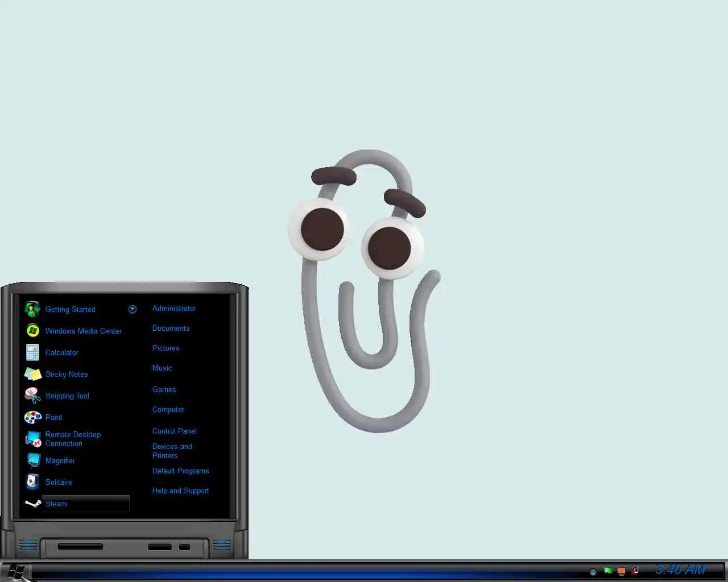Click the Windows Start orb

15,571
